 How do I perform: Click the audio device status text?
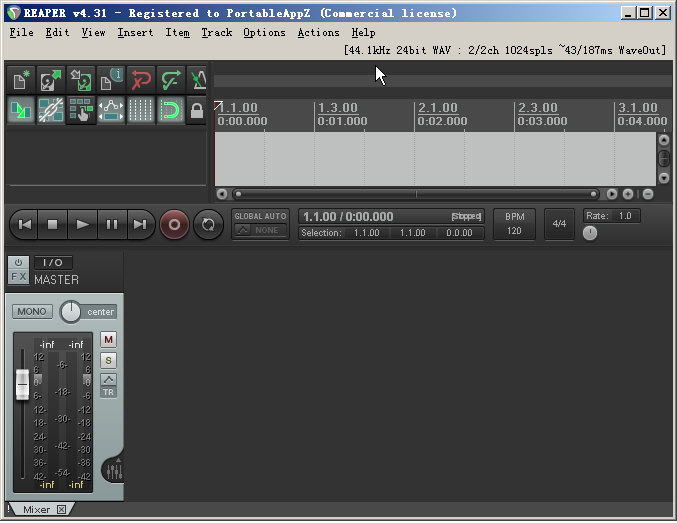pos(505,51)
